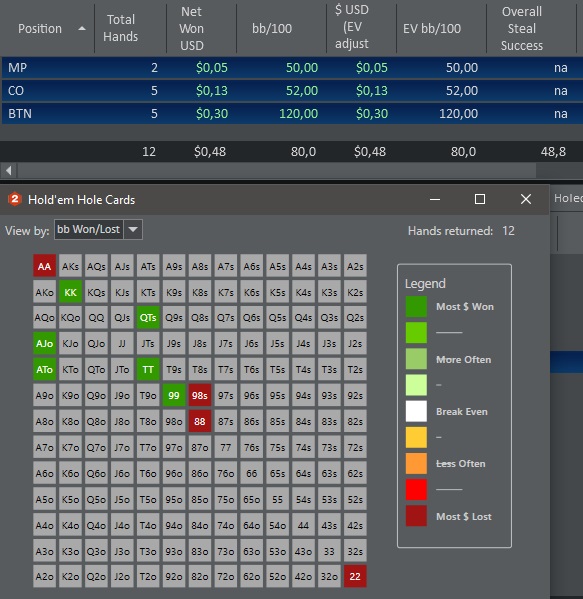Click the horizontal scrollbar track of report
Viewport: 583px width, 599px height.
[x=277, y=170]
